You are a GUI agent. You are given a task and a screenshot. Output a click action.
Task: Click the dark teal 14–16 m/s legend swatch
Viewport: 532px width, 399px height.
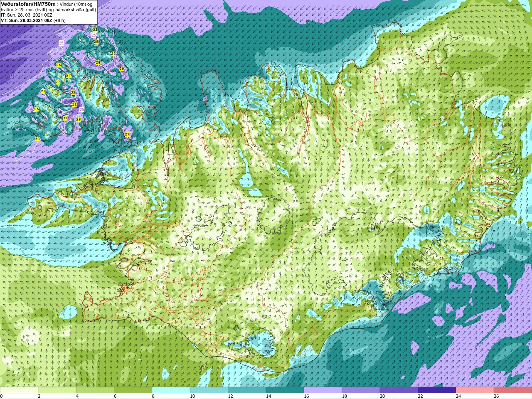click(285, 390)
